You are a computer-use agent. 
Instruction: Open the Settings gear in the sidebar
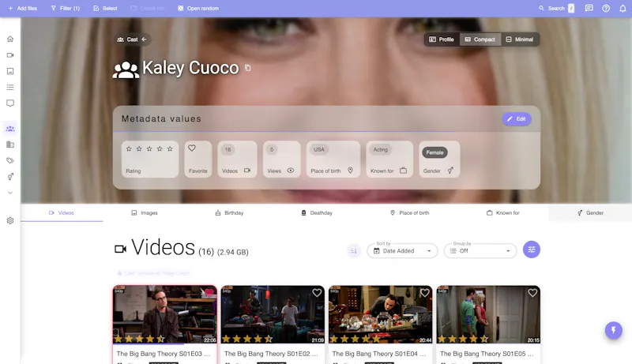click(10, 220)
